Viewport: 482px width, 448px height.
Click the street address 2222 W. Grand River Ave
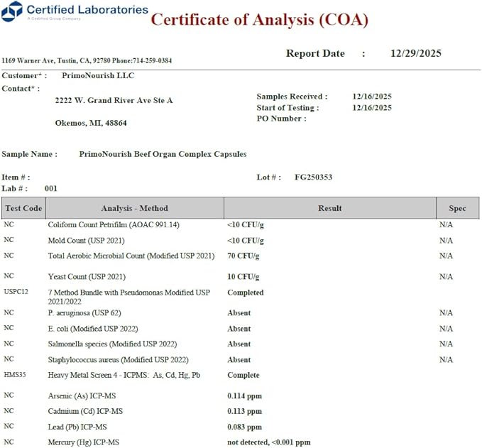[x=114, y=100]
